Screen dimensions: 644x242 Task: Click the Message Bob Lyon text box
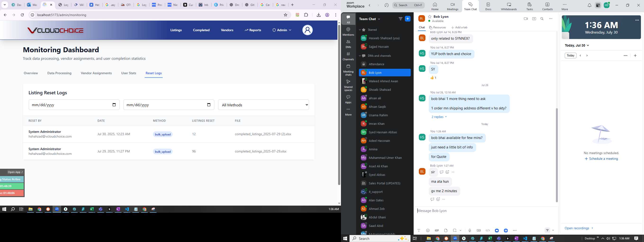point(486,211)
